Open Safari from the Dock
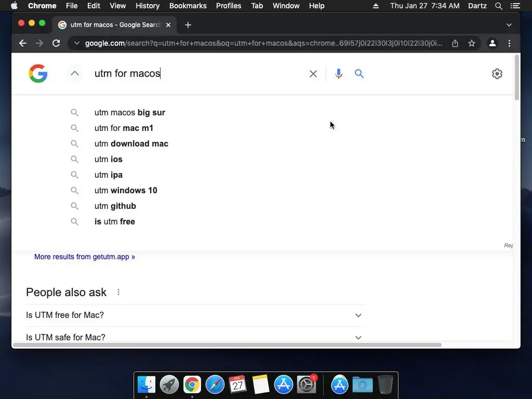The width and height of the screenshot is (532, 399). tap(215, 385)
